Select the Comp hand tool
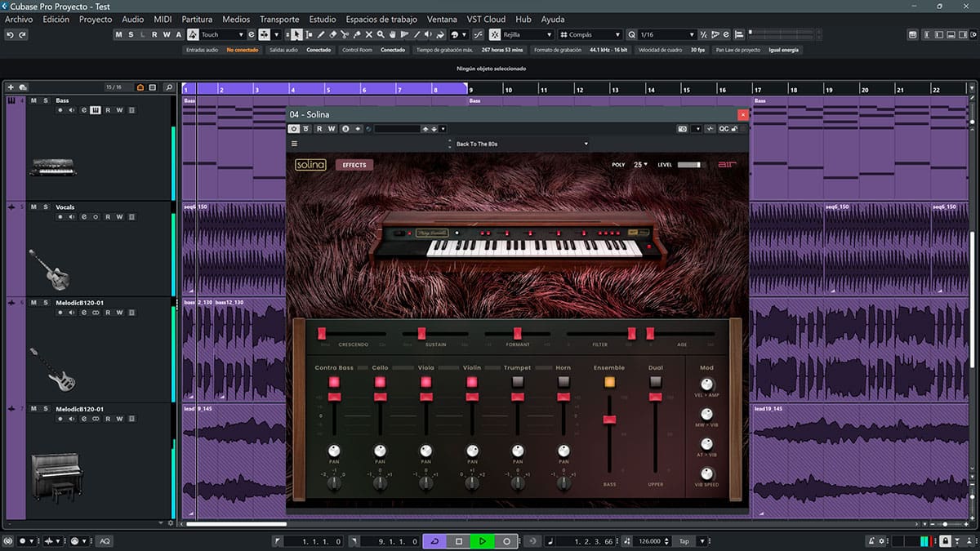 click(394, 35)
